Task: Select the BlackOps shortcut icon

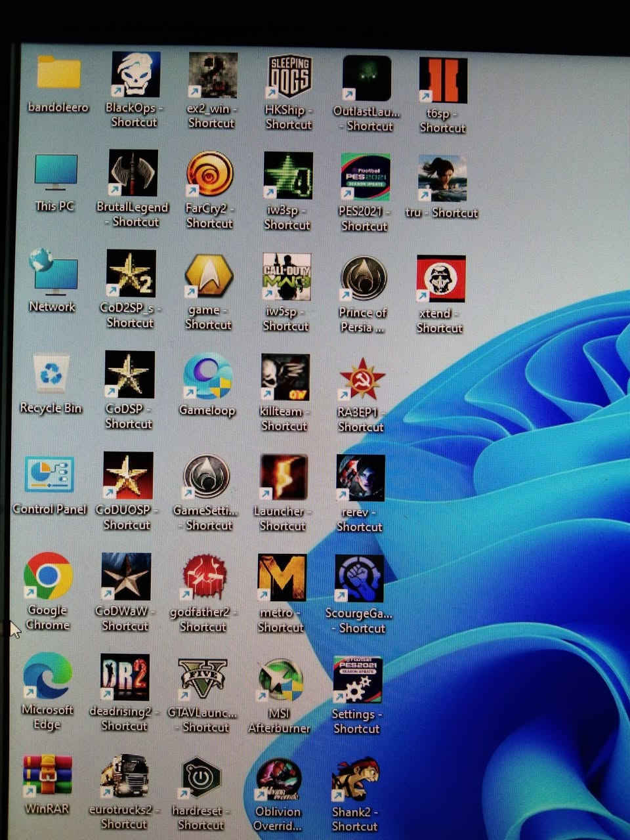Action: [135, 75]
